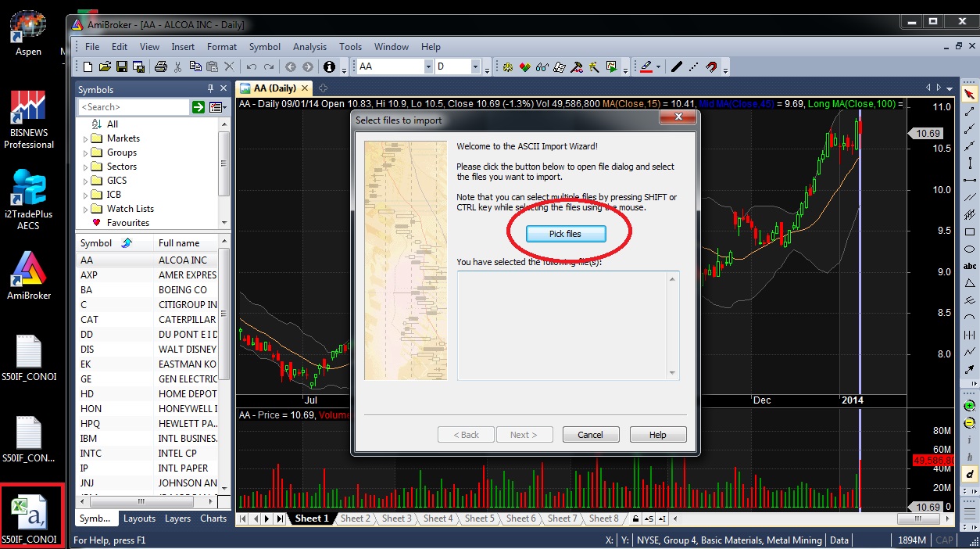980x549 pixels.
Task: Open the eyeglasses Explore icon in toolbar
Action: pos(542,67)
